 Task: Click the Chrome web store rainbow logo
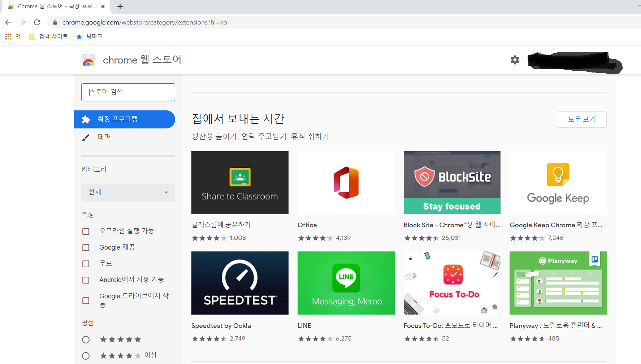tap(88, 60)
